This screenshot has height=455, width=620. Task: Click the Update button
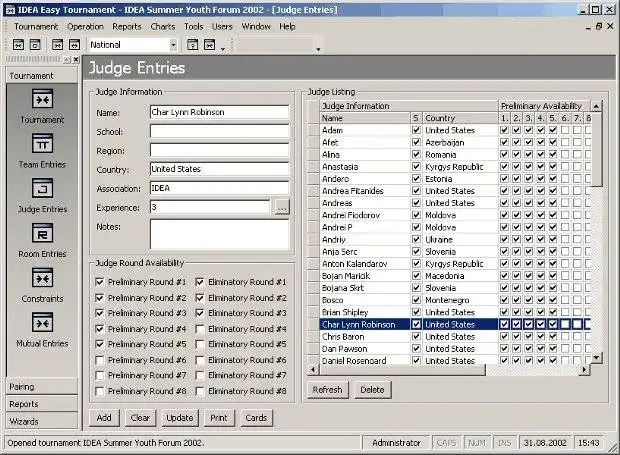(x=180, y=418)
